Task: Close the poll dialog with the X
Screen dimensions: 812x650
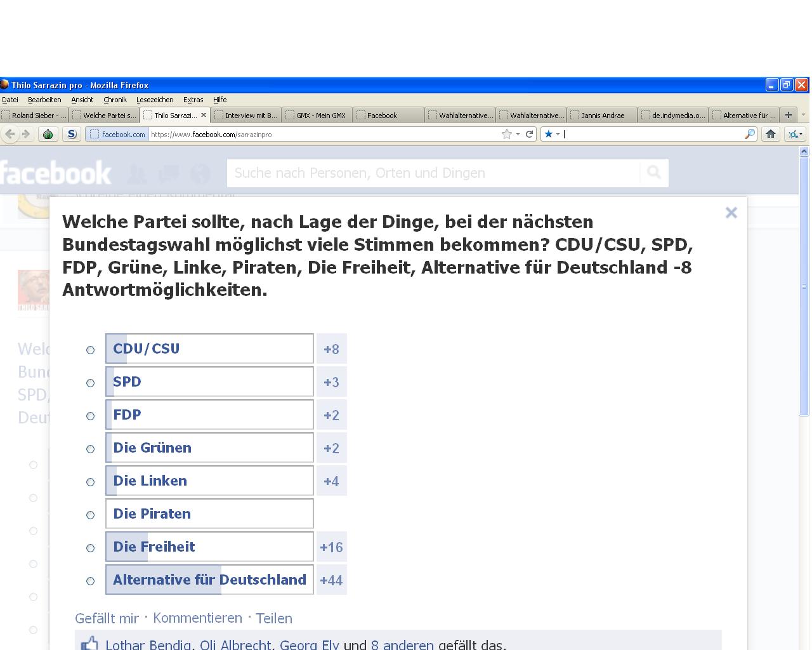Action: [x=731, y=213]
